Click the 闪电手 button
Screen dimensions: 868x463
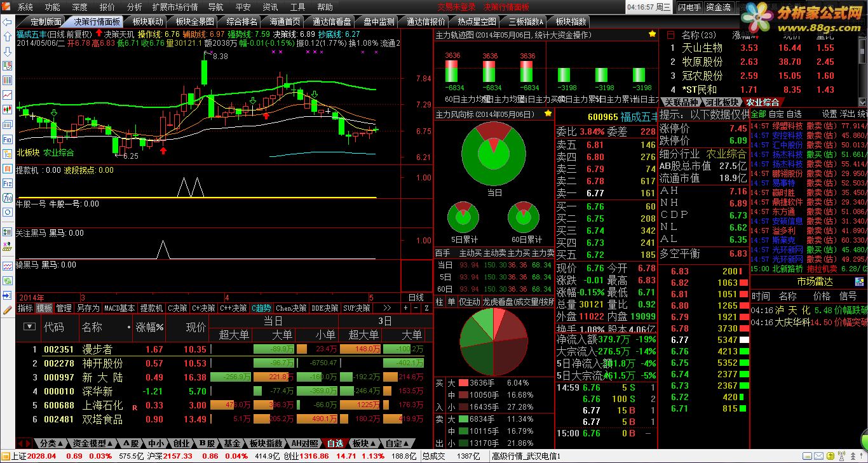coord(688,7)
